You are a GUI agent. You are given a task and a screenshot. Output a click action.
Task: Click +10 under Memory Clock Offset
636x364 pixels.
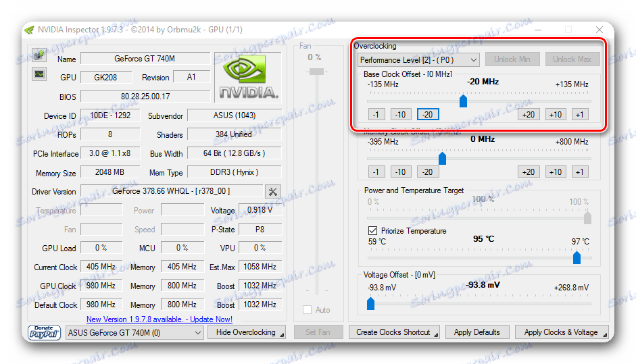556,172
